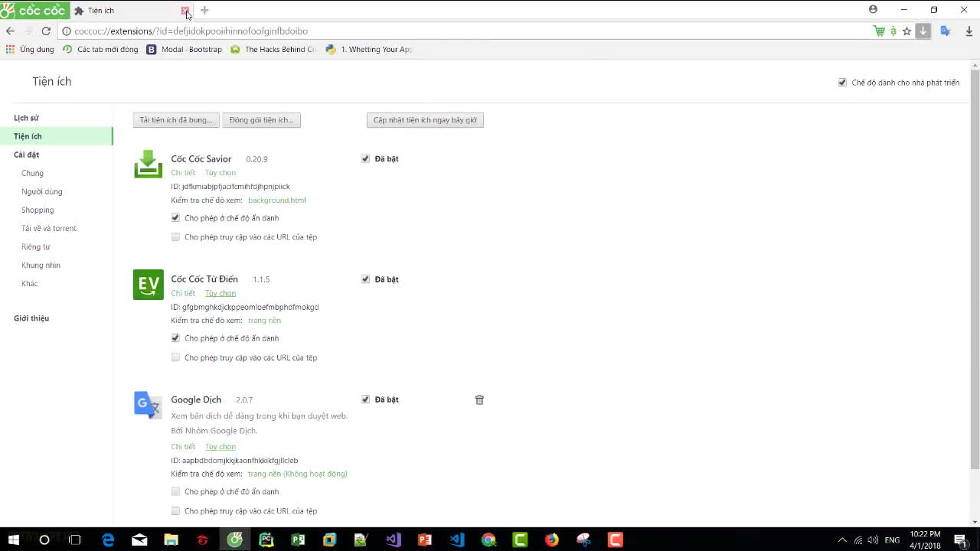Open Google Translate extension icon in toolbar
The image size is (980, 551).
pyautogui.click(x=946, y=31)
